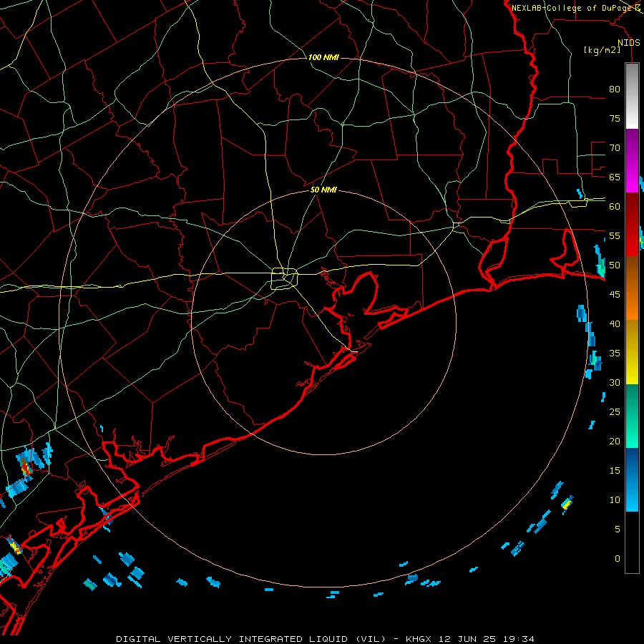
Task: Click the "20" scale value
Action: (615, 441)
